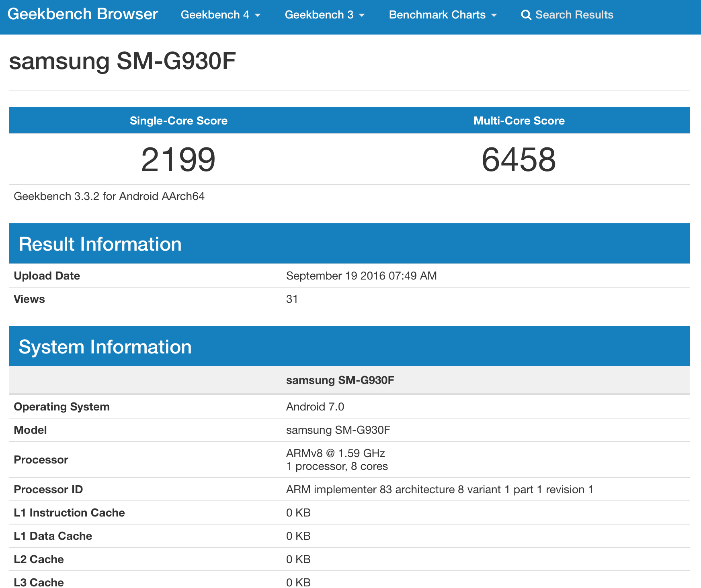
Task: Select the Single-Core Score column header
Action: [x=178, y=120]
